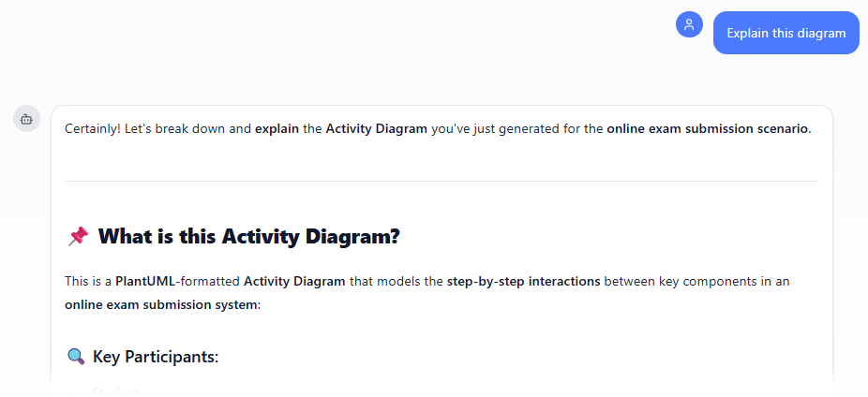Click bold "Activity Diagram" after "PlantUML-formatted"
Image resolution: width=868 pixels, height=397 pixels.
294,280
